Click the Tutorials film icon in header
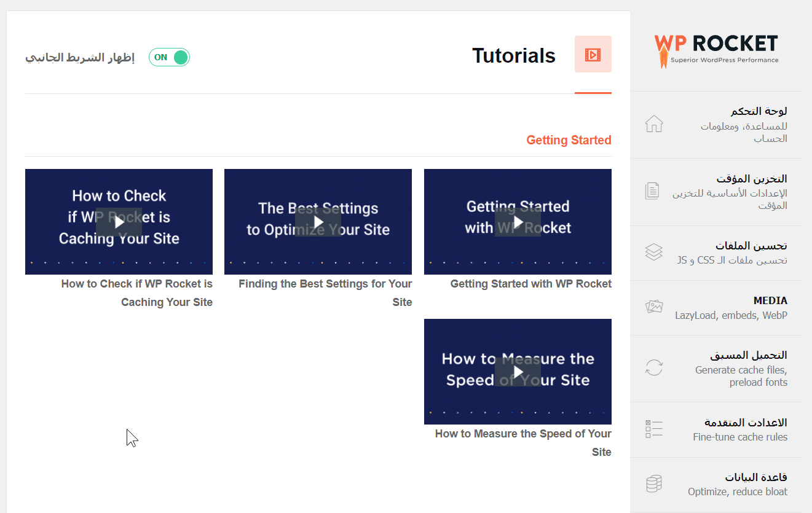Screen dimensions: 812x513 pos(593,54)
